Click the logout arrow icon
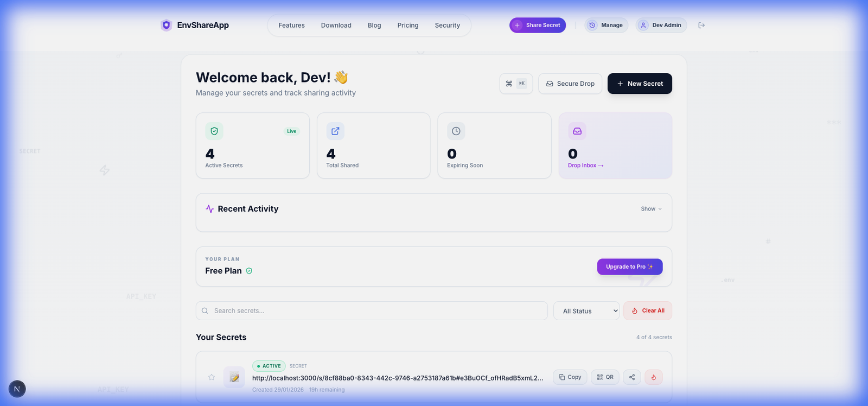868x406 pixels. pyautogui.click(x=701, y=26)
